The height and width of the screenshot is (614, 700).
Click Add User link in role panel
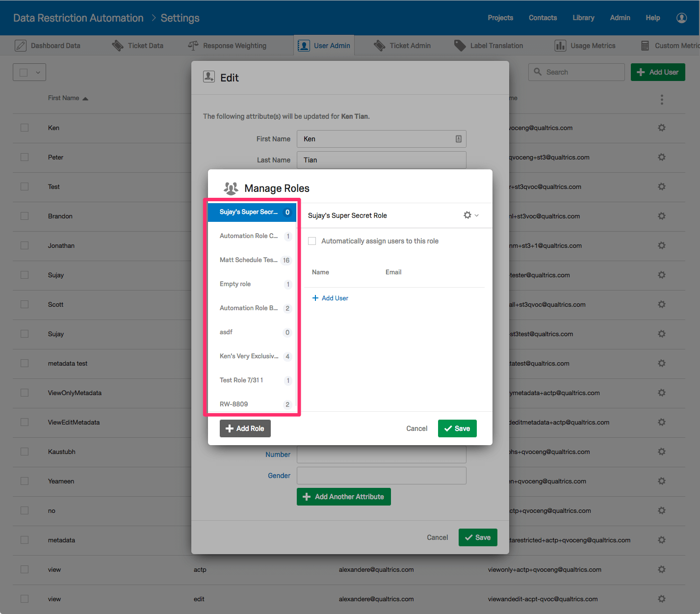[x=330, y=298]
